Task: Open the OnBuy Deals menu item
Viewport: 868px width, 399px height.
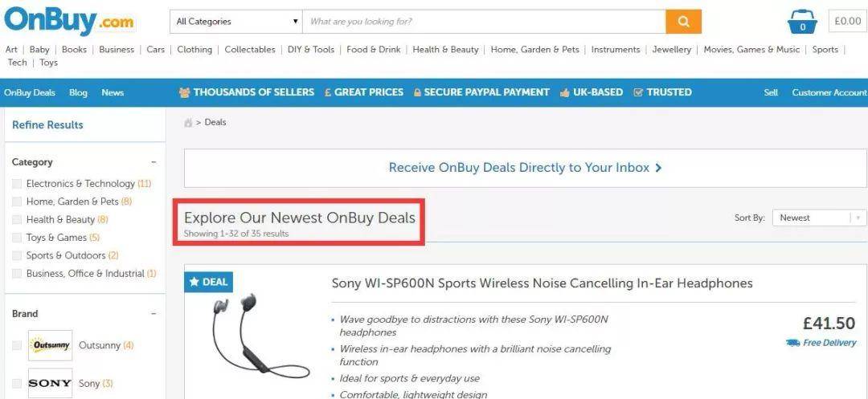Action: [30, 93]
